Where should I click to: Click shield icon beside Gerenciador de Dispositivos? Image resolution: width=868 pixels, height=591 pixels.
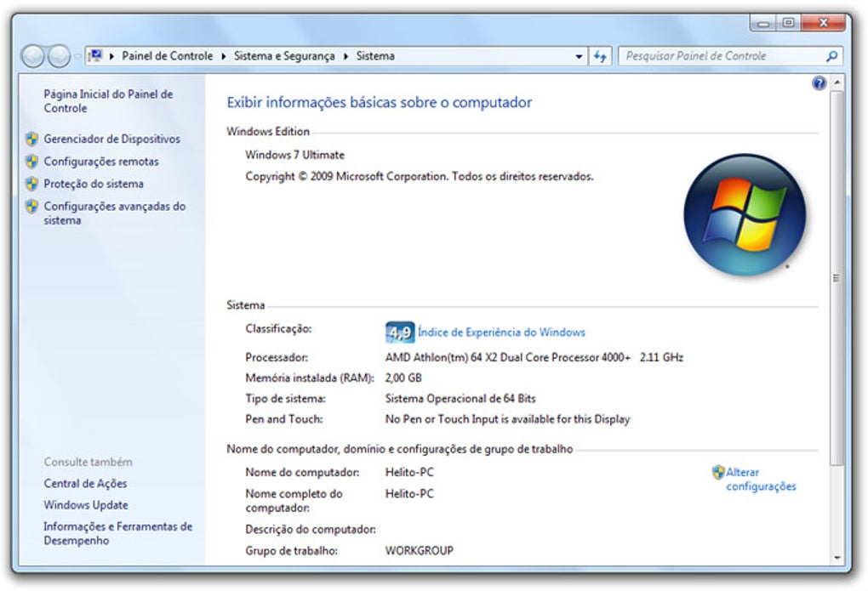[x=32, y=139]
